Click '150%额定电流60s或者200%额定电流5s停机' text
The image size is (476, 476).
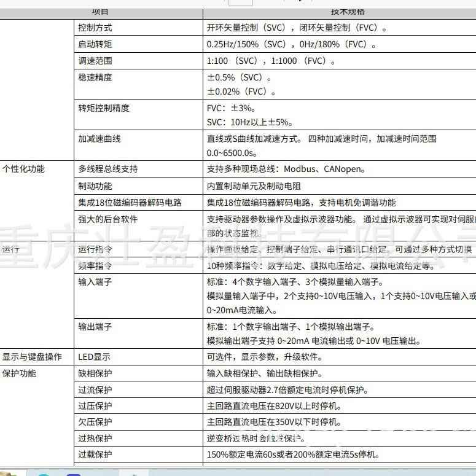click(x=293, y=455)
